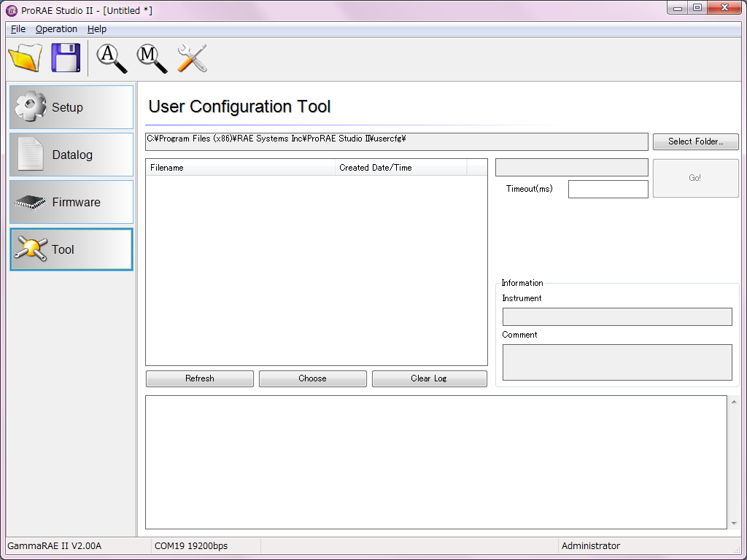The image size is (747, 560).
Task: Click the log output text area
Action: tap(436, 462)
